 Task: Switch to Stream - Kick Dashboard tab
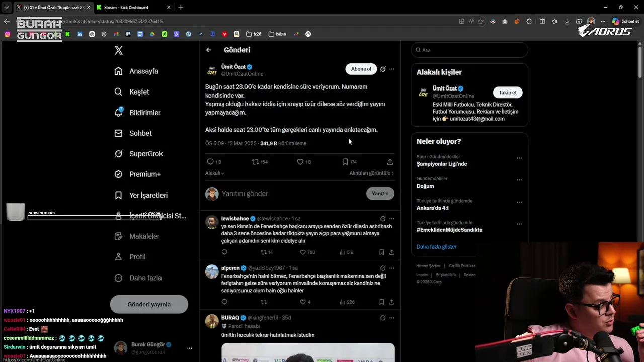132,7
